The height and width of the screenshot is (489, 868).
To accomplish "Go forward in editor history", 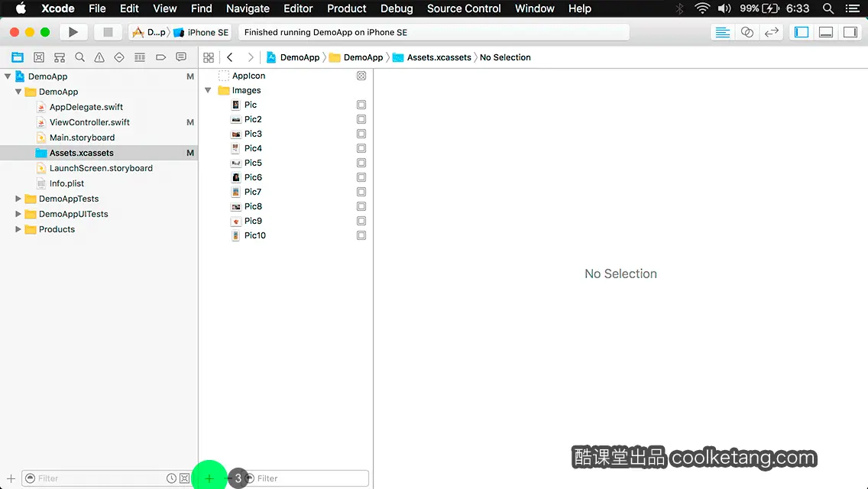I will click(250, 57).
